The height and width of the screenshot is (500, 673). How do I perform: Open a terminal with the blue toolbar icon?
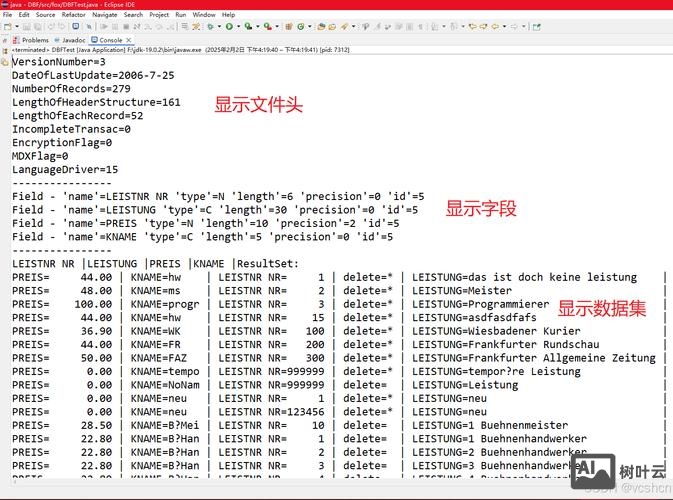[x=76, y=27]
